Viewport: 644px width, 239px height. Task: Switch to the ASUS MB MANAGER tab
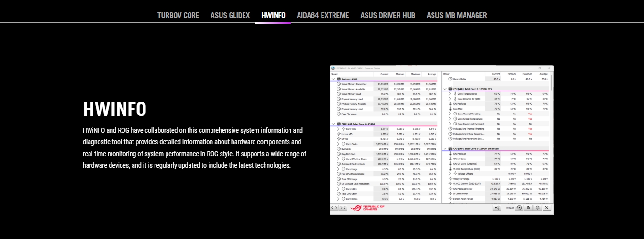point(457,15)
